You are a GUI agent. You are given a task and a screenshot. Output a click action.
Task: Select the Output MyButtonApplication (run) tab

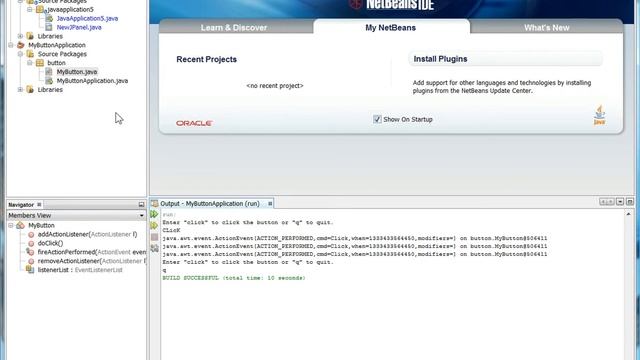[x=210, y=203]
